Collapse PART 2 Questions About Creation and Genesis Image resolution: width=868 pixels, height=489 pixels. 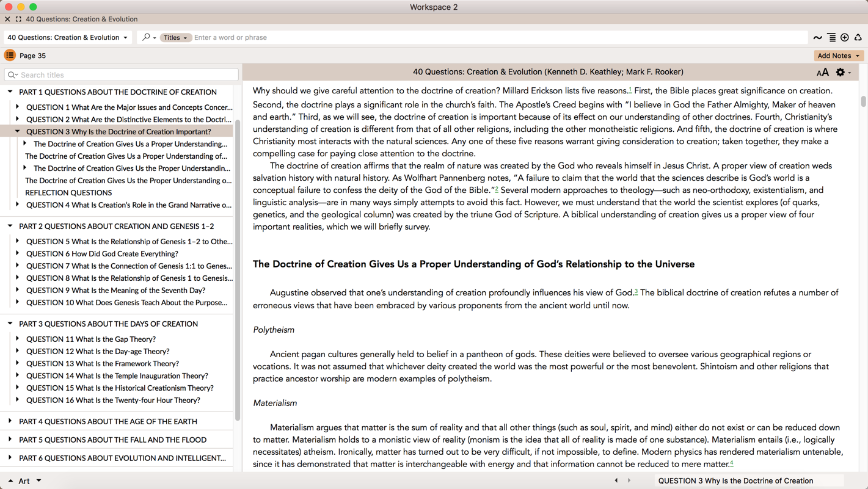pos(10,226)
